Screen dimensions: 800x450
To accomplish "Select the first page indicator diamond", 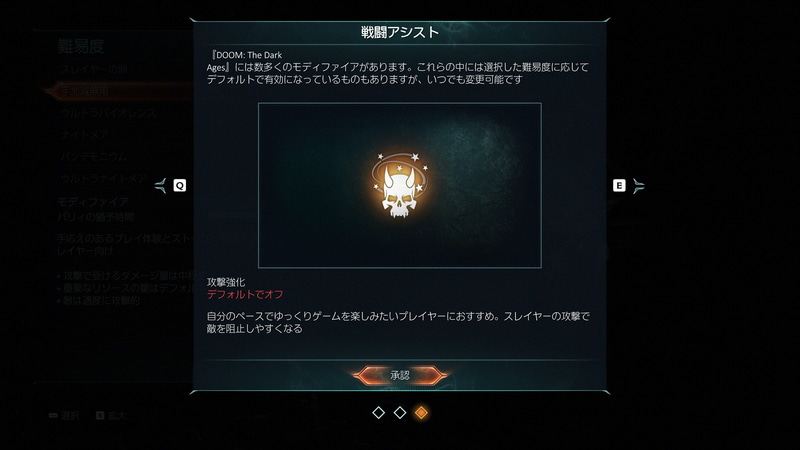I will click(379, 412).
